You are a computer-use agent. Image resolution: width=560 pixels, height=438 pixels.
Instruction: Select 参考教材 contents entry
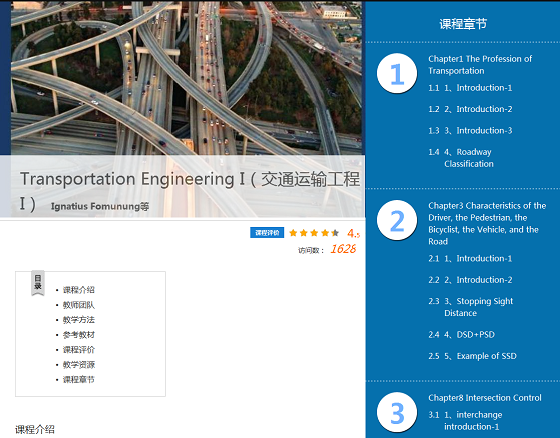[79, 335]
